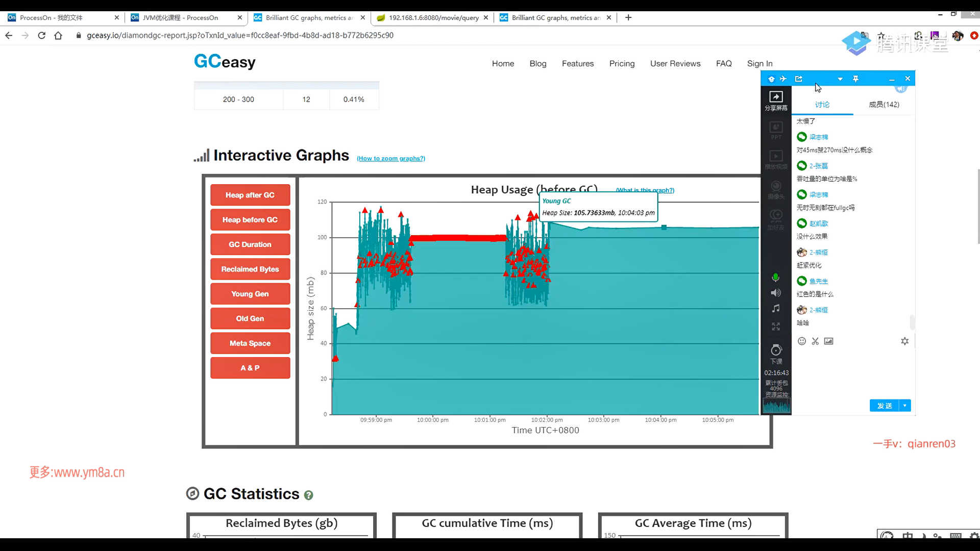This screenshot has width=980, height=551.
Task: Open the emoji picker in chat
Action: 802,341
